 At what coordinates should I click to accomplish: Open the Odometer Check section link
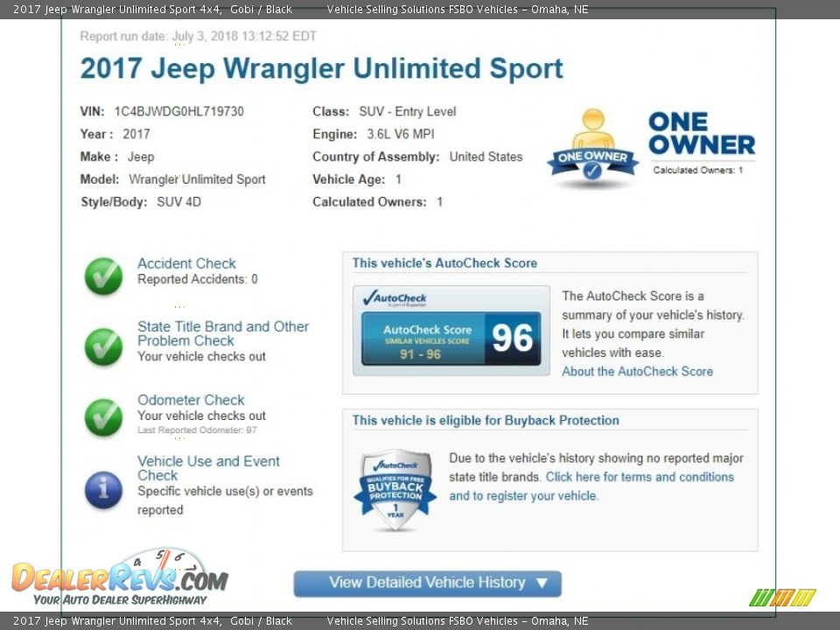click(x=191, y=400)
